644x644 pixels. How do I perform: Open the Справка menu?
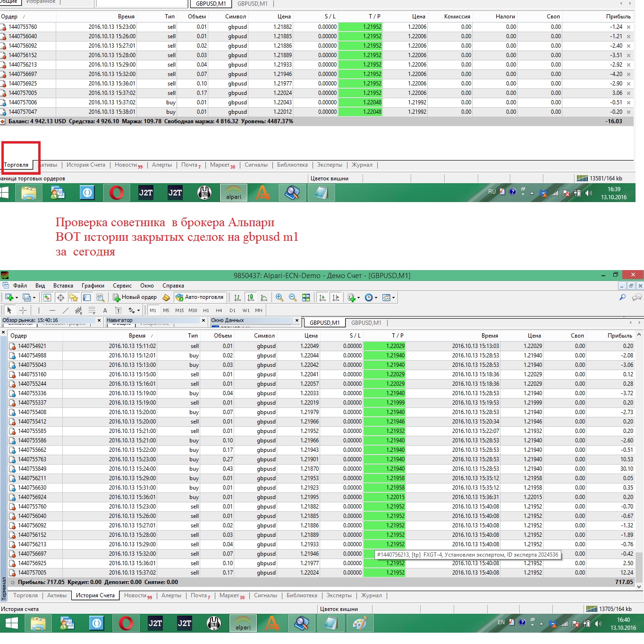coord(173,286)
